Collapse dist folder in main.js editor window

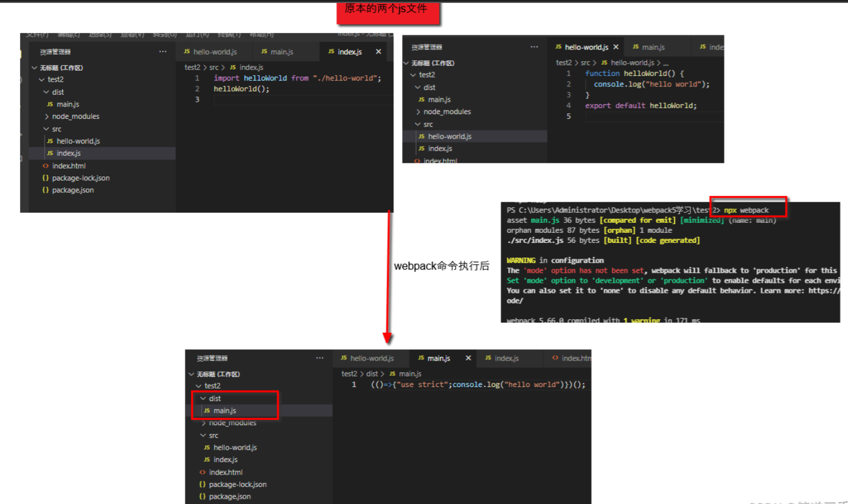pos(203,398)
